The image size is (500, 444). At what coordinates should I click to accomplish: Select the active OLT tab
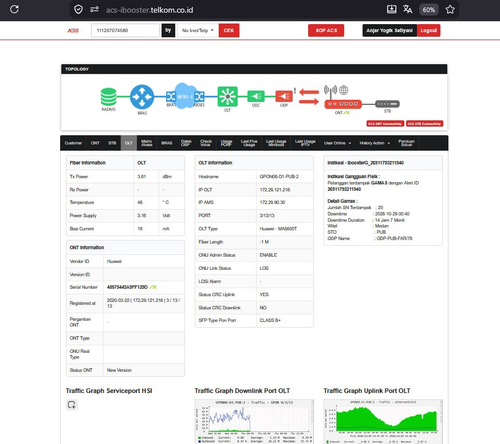129,143
